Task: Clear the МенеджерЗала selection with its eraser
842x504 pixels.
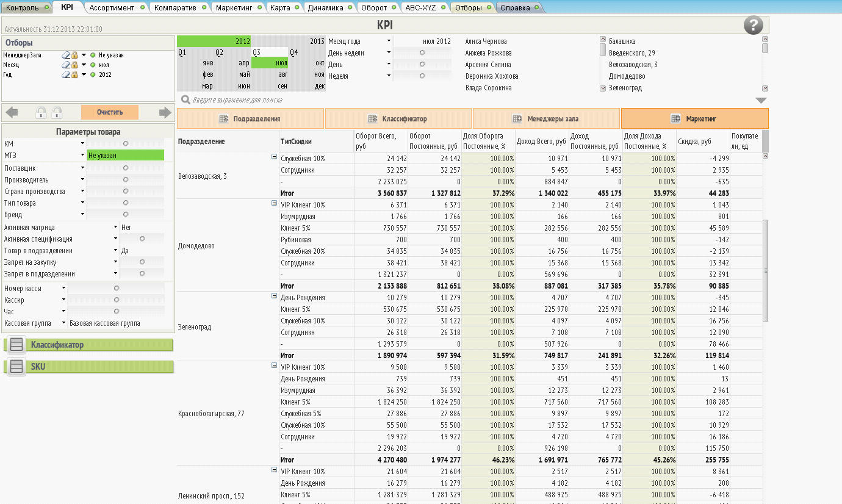Action: pyautogui.click(x=66, y=56)
